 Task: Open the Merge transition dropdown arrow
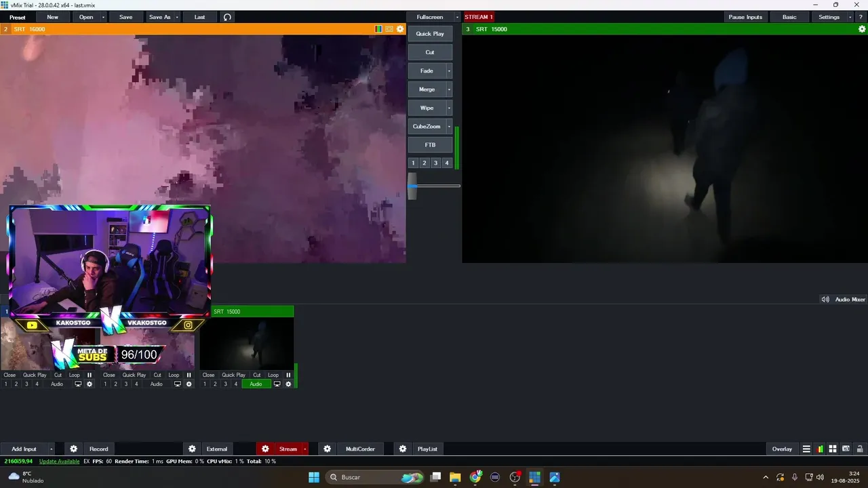[449, 89]
